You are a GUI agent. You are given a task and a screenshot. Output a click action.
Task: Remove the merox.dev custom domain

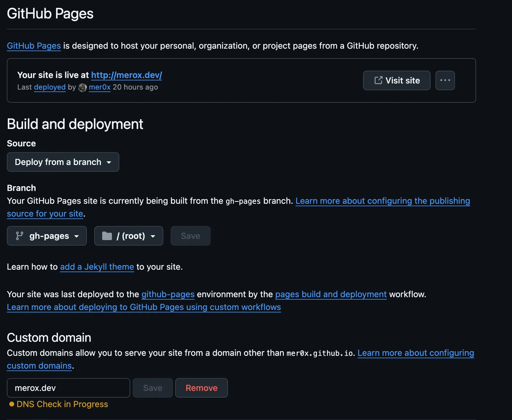click(201, 388)
